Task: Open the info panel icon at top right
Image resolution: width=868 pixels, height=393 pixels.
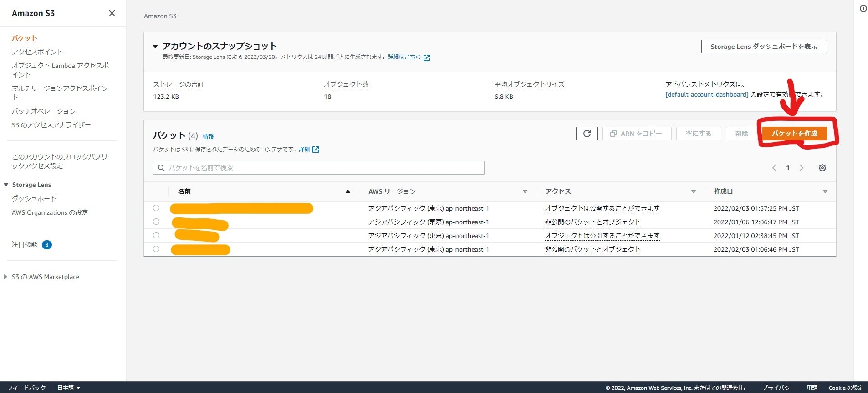Action: [x=863, y=9]
